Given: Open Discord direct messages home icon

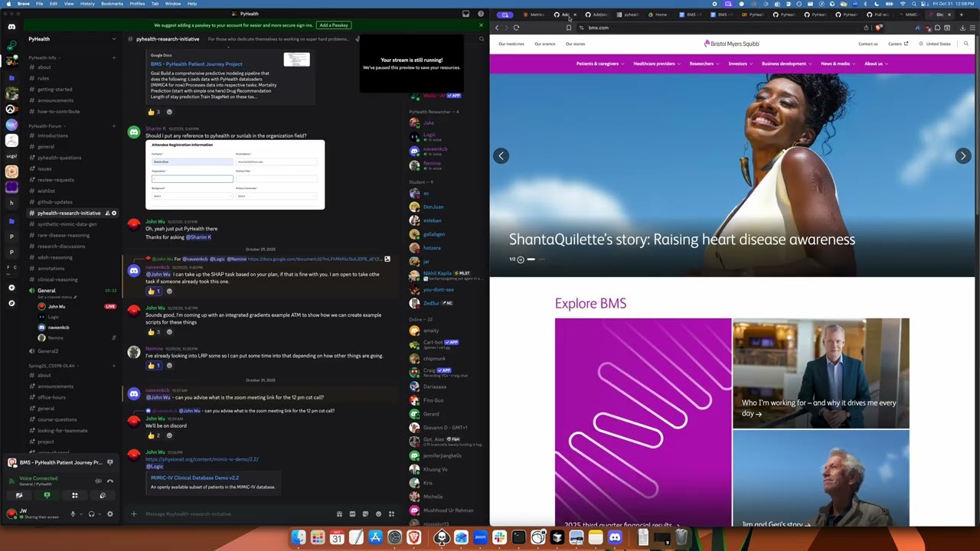Looking at the screenshot, I should (11, 27).
